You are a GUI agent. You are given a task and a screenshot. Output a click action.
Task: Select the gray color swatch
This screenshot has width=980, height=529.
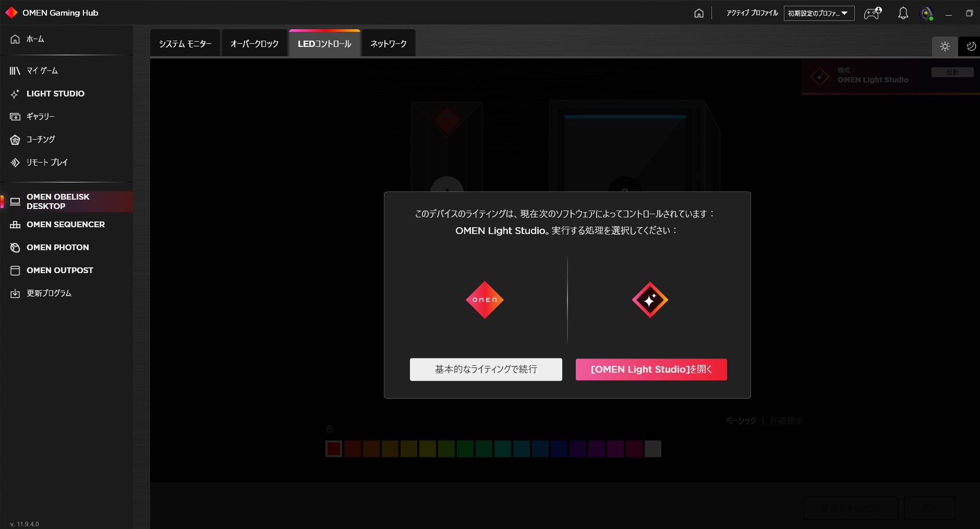point(652,449)
